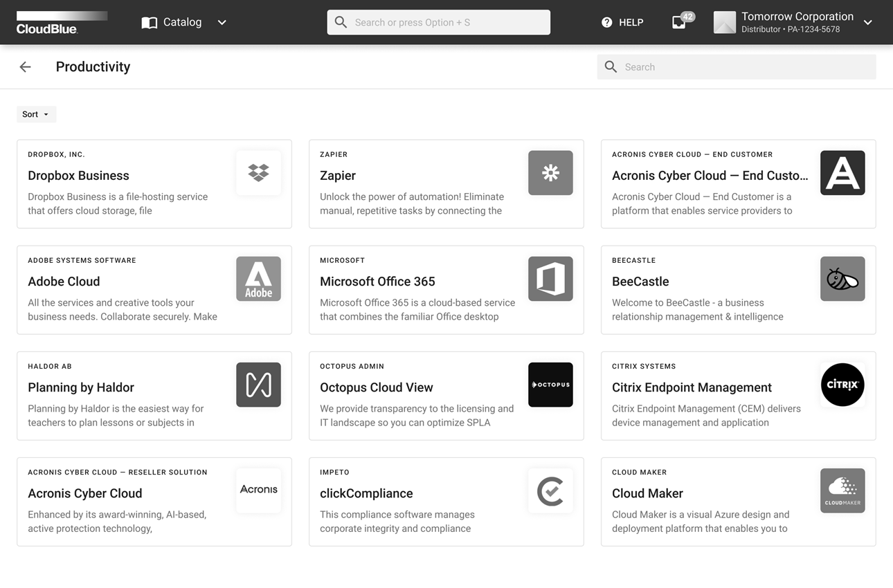Click the back arrow next to Productivity
The width and height of the screenshot is (893, 588).
tap(25, 66)
